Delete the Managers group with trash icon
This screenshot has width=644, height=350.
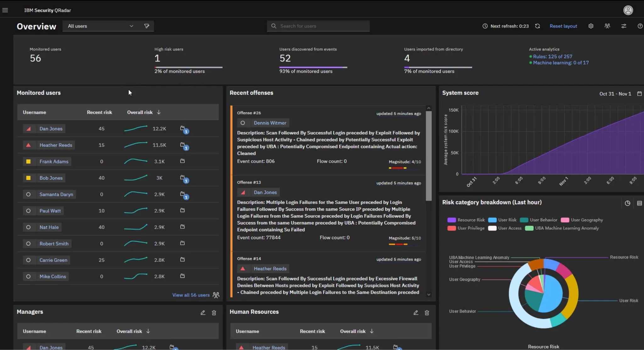(x=214, y=313)
